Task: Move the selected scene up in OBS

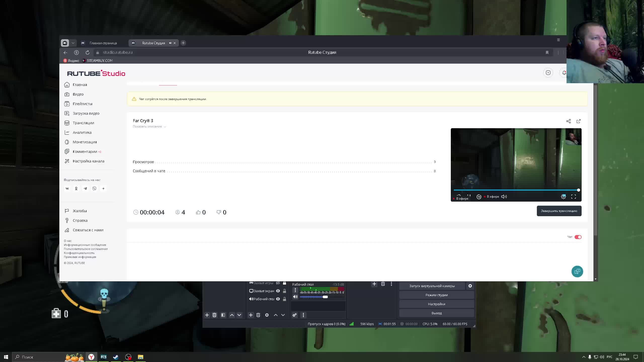Action: (232, 315)
